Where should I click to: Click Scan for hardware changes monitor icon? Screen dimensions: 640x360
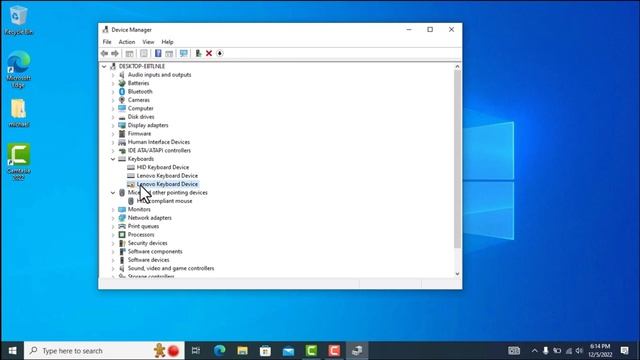pos(184,53)
